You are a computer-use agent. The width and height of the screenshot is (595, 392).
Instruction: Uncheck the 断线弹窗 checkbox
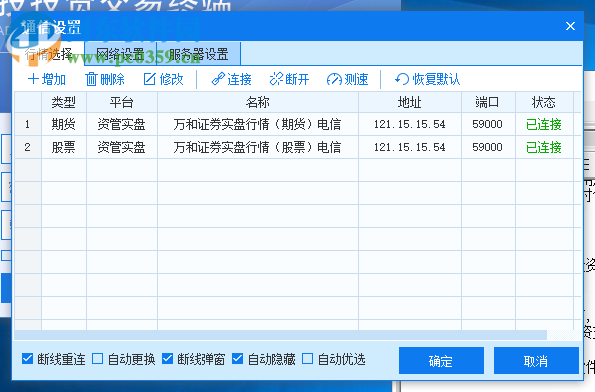(x=167, y=359)
